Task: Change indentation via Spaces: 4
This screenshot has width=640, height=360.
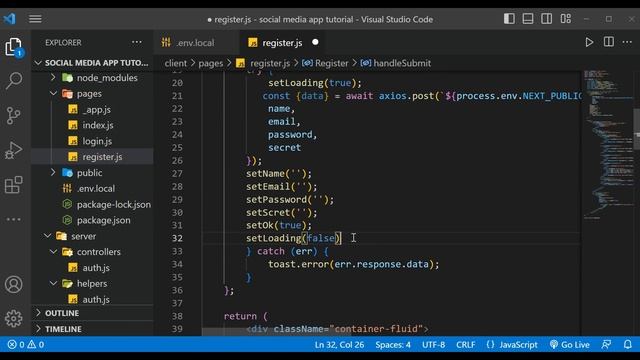Action: (x=393, y=344)
